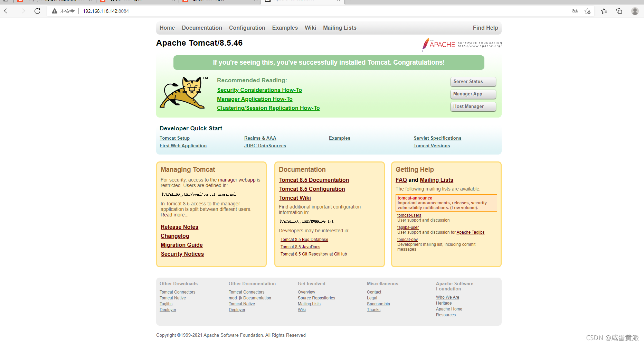Open the Security Notices link
This screenshot has width=644, height=344.
pos(182,254)
